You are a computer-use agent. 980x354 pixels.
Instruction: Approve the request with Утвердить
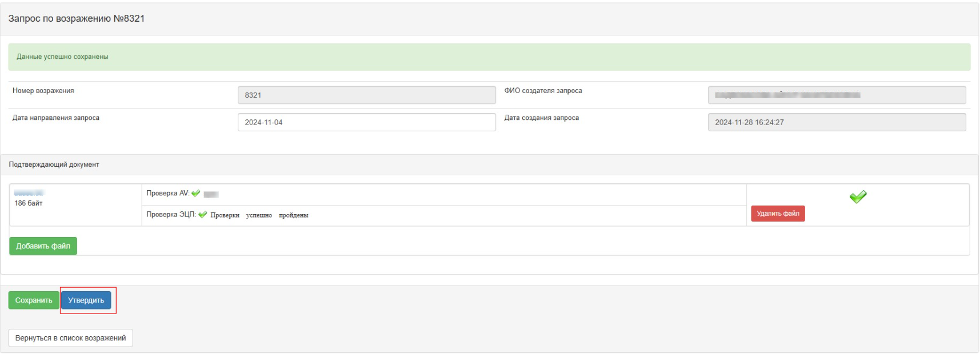click(x=86, y=300)
